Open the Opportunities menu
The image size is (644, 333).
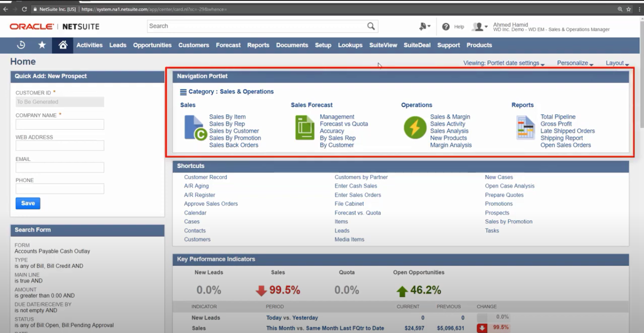pos(152,45)
